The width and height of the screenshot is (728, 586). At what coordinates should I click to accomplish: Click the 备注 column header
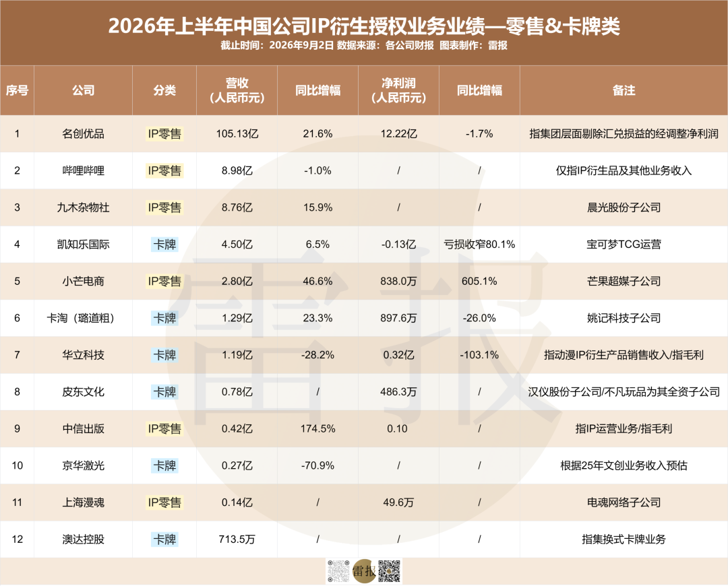pyautogui.click(x=624, y=90)
